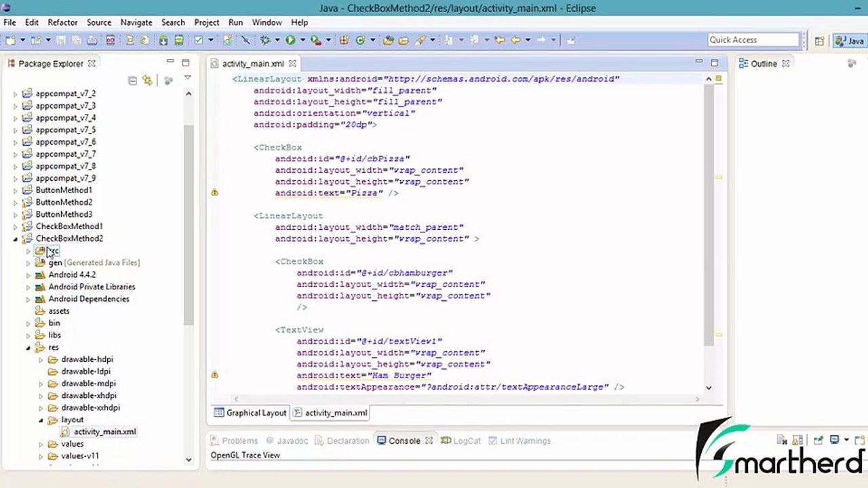Collapse the res folder
This screenshot has width=868, height=488.
28,348
